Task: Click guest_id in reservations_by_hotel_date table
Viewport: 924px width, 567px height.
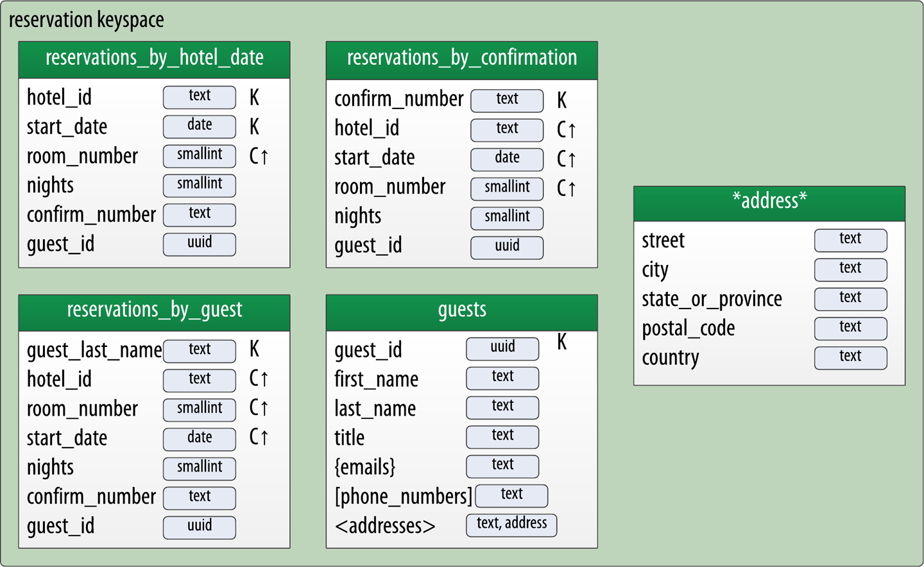Action: coord(60,244)
